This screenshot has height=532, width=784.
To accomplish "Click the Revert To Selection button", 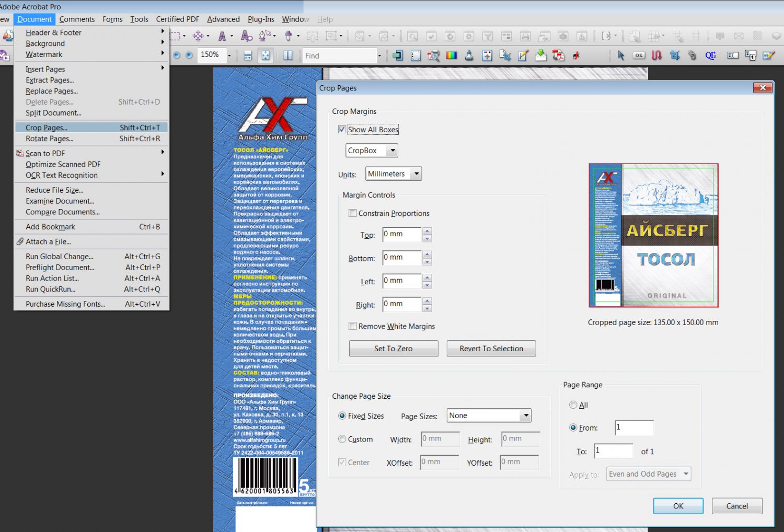I will click(491, 349).
